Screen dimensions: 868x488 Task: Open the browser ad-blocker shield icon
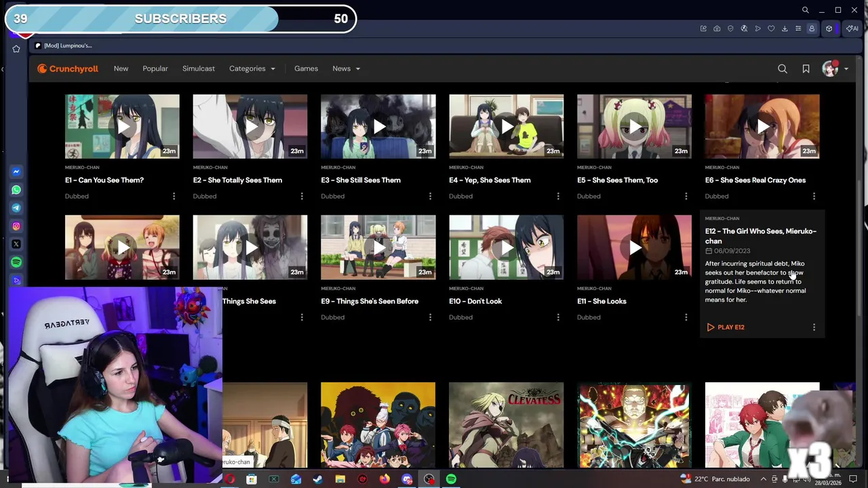(x=730, y=28)
